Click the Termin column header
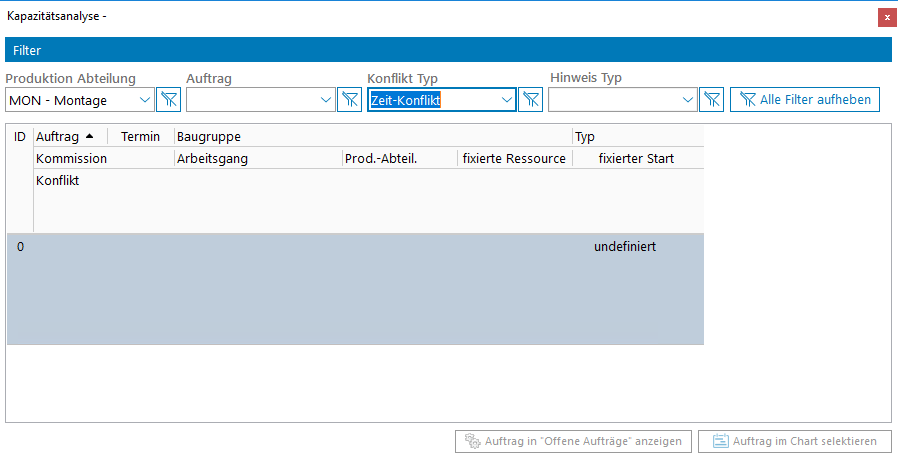This screenshot has width=898, height=460. coord(140,136)
